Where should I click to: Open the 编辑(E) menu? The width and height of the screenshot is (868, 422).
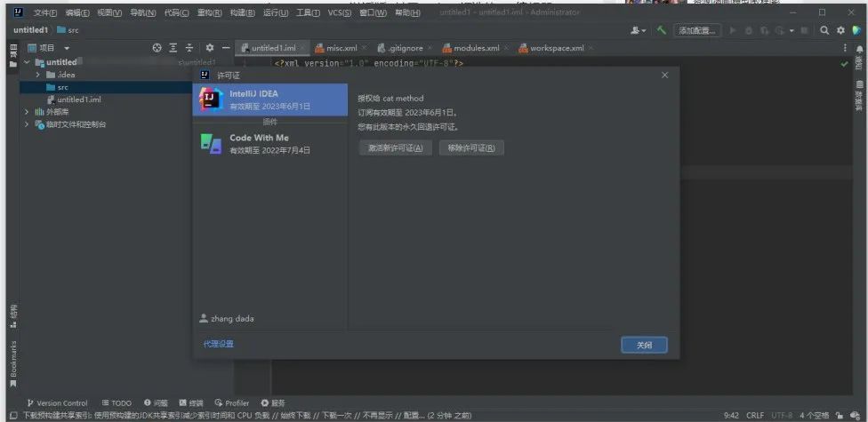[77, 12]
